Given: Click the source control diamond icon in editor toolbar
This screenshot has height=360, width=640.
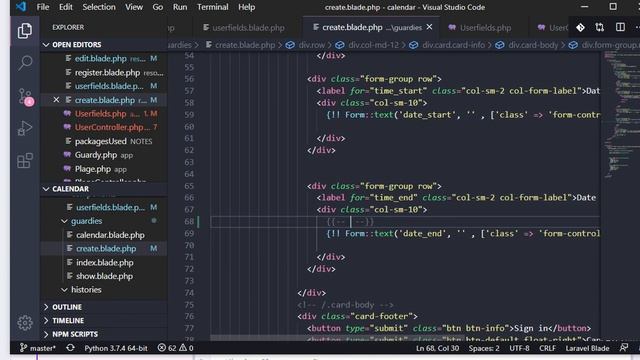Looking at the screenshot, I should pyautogui.click(x=580, y=27).
